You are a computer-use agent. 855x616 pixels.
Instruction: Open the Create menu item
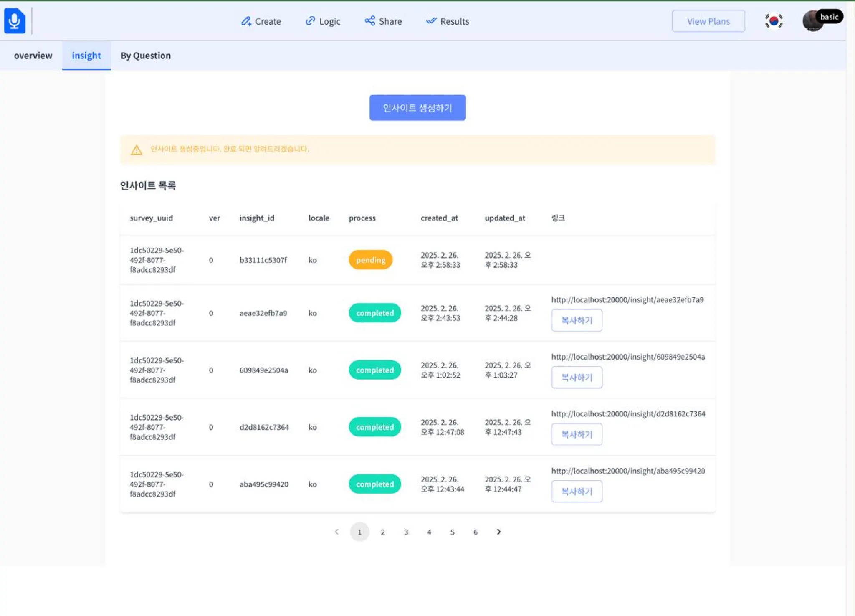[261, 21]
